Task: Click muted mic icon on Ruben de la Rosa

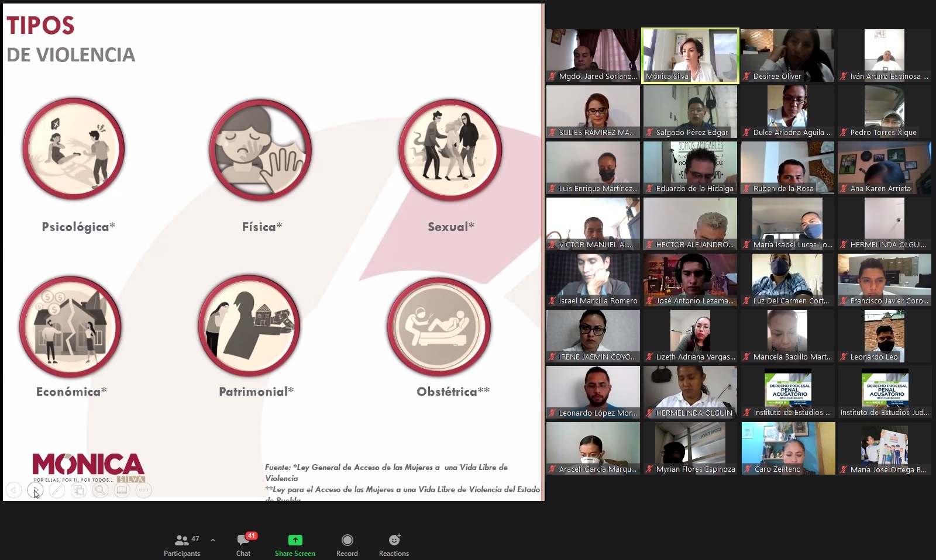Action: pos(746,188)
